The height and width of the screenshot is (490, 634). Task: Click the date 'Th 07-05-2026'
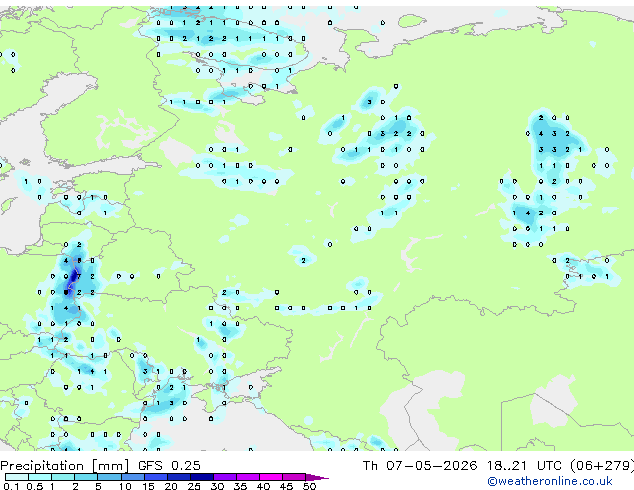pos(420,466)
